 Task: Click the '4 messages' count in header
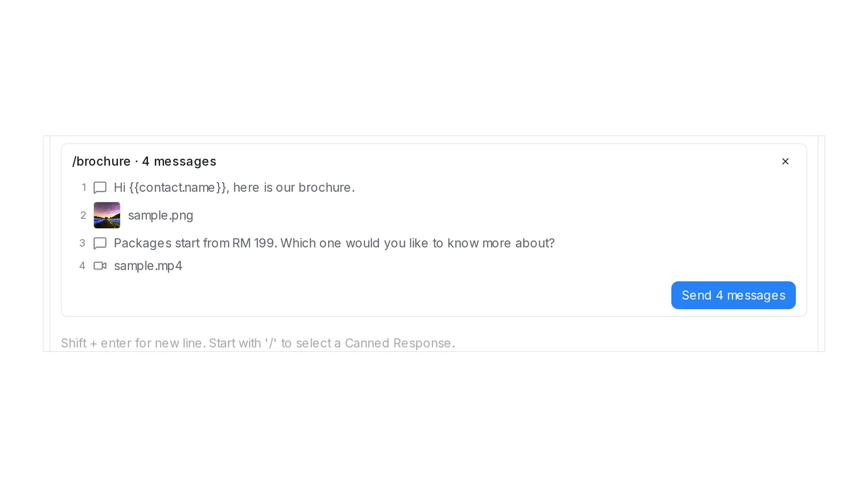pyautogui.click(x=179, y=162)
